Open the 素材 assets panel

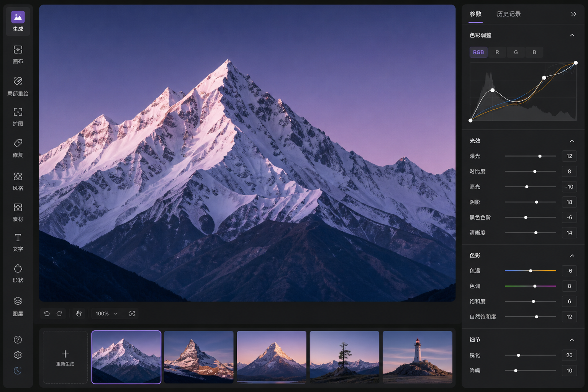18,212
